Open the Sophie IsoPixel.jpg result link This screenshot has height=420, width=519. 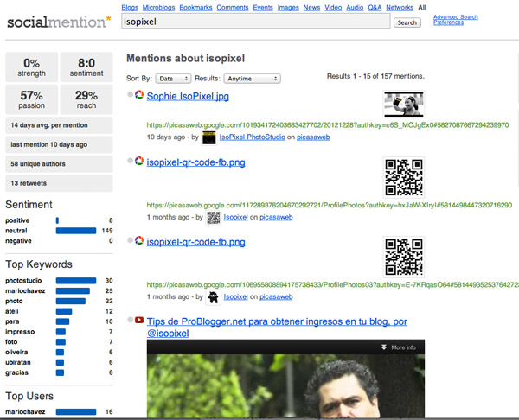188,96
